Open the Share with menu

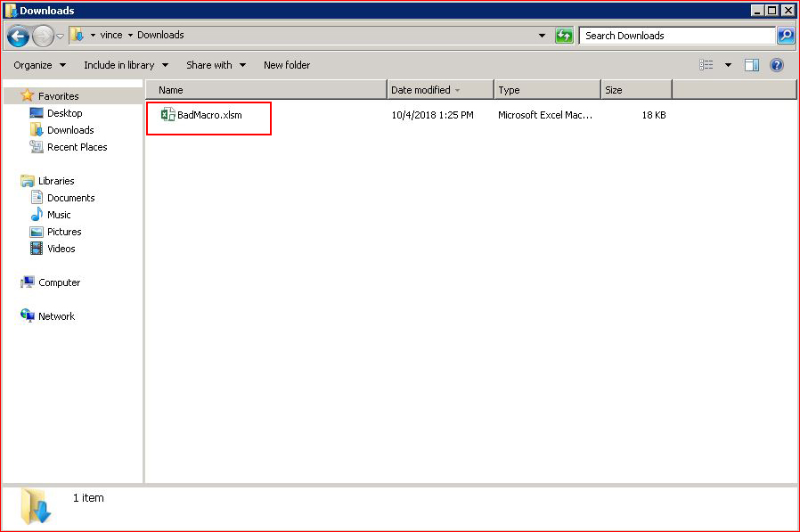click(216, 65)
